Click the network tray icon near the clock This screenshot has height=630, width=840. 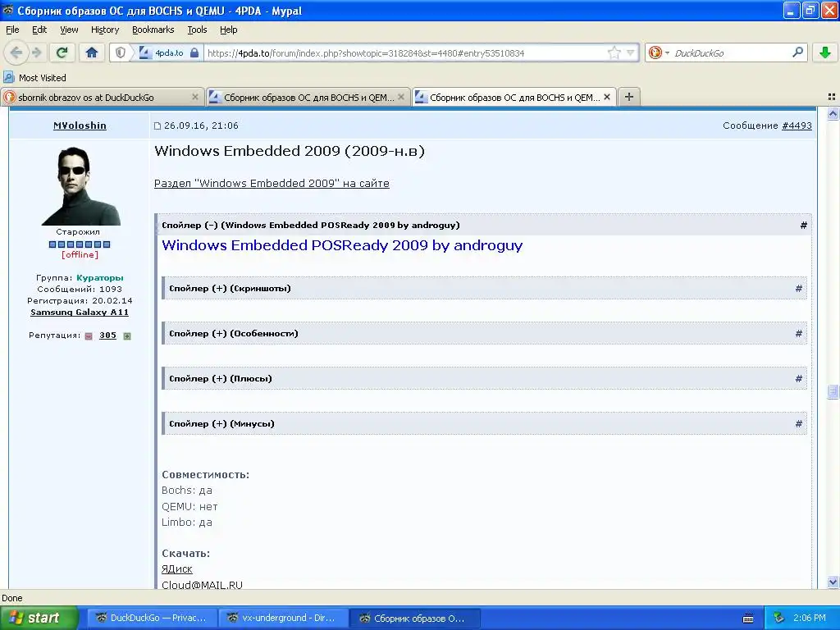(778, 619)
